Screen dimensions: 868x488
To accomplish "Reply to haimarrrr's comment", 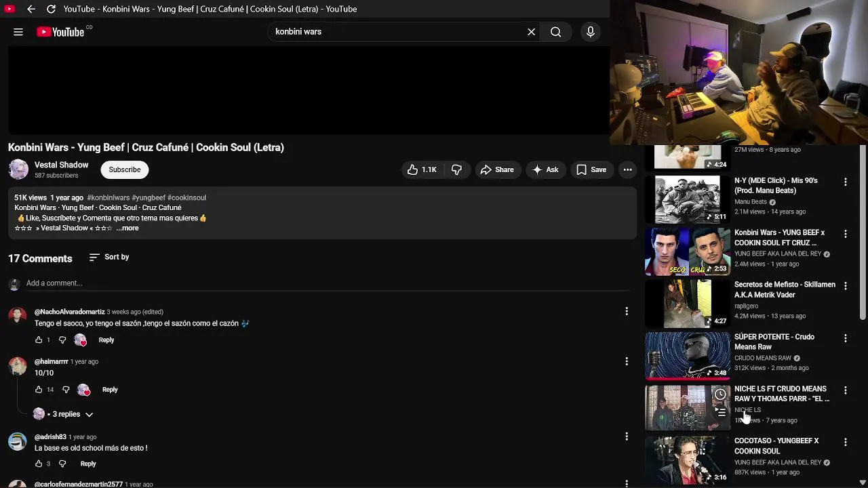I will point(110,390).
